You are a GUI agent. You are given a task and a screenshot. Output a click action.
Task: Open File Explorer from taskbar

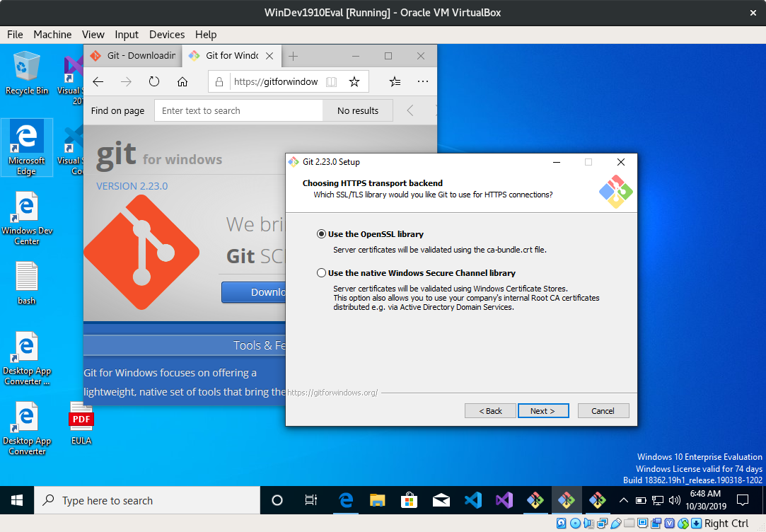coord(377,500)
